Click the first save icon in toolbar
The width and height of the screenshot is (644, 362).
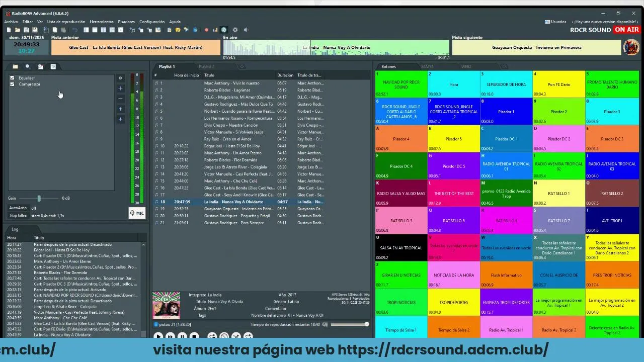click(26, 30)
